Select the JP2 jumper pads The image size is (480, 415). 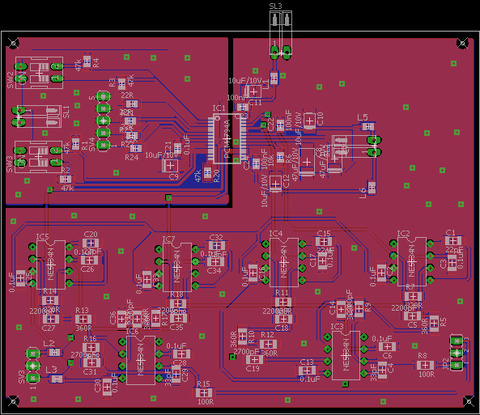(456, 353)
